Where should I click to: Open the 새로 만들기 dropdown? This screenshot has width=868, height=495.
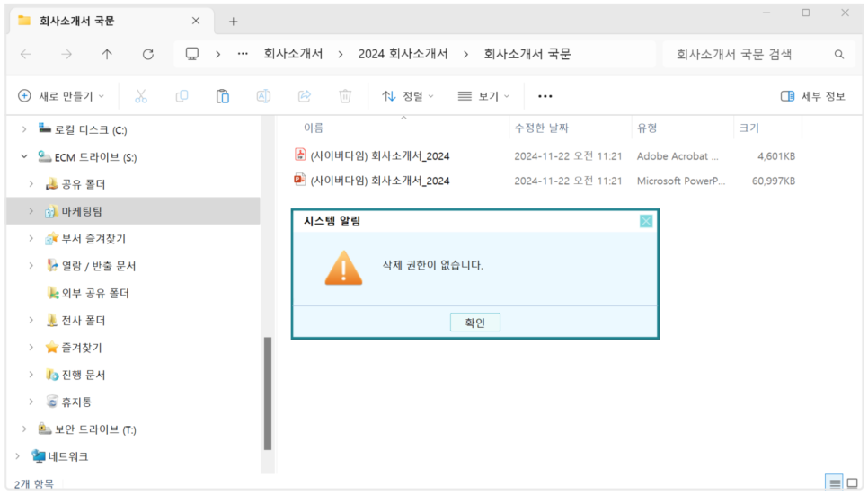tap(61, 96)
